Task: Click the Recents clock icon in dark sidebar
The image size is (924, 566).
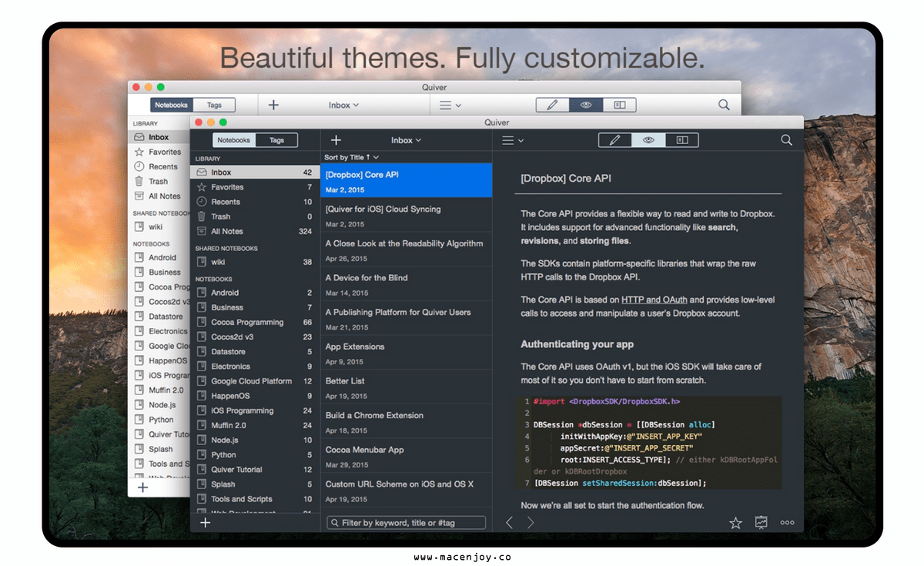Action: 201,202
